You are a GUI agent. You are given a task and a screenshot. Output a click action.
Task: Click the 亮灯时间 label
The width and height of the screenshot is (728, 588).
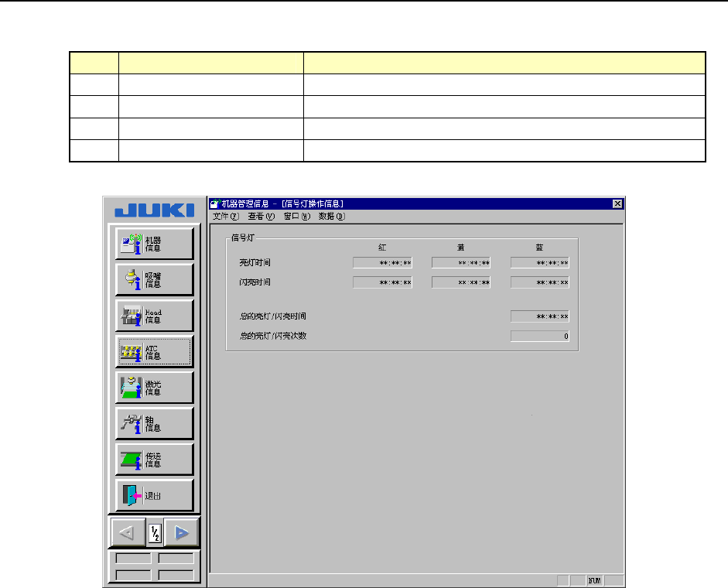255,263
